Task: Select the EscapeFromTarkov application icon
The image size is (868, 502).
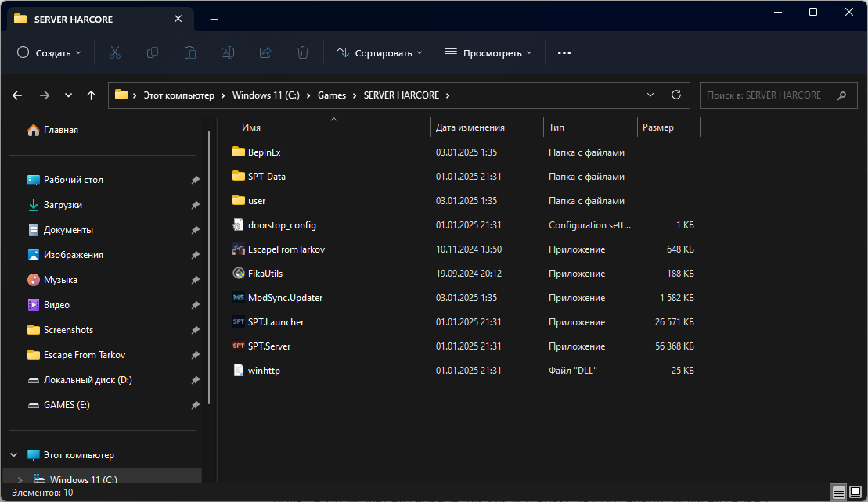Action: point(239,249)
